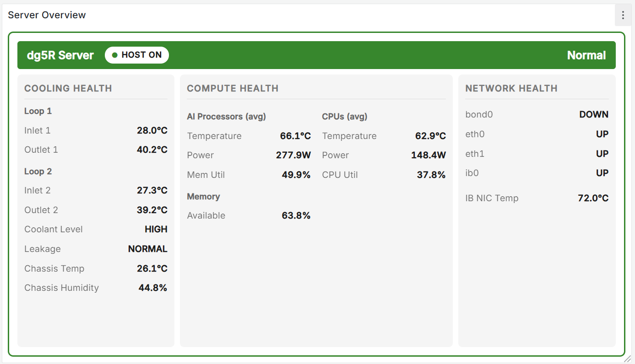The height and width of the screenshot is (364, 635).
Task: Click the Normal status label
Action: [x=586, y=55]
